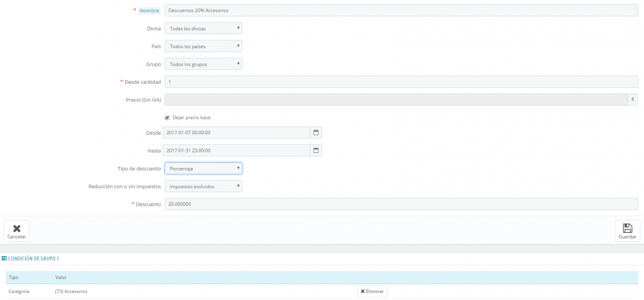
Task: Save the rule with Guardar button
Action: point(627,231)
